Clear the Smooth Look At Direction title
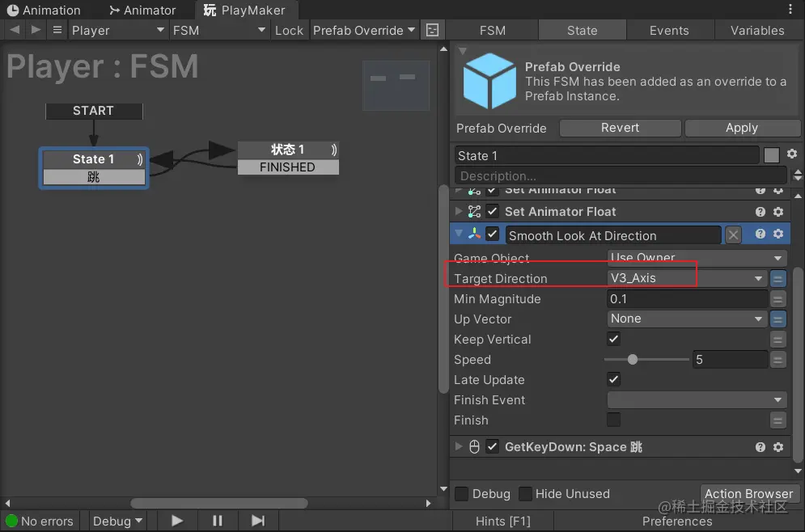The height and width of the screenshot is (532, 805). [733, 235]
